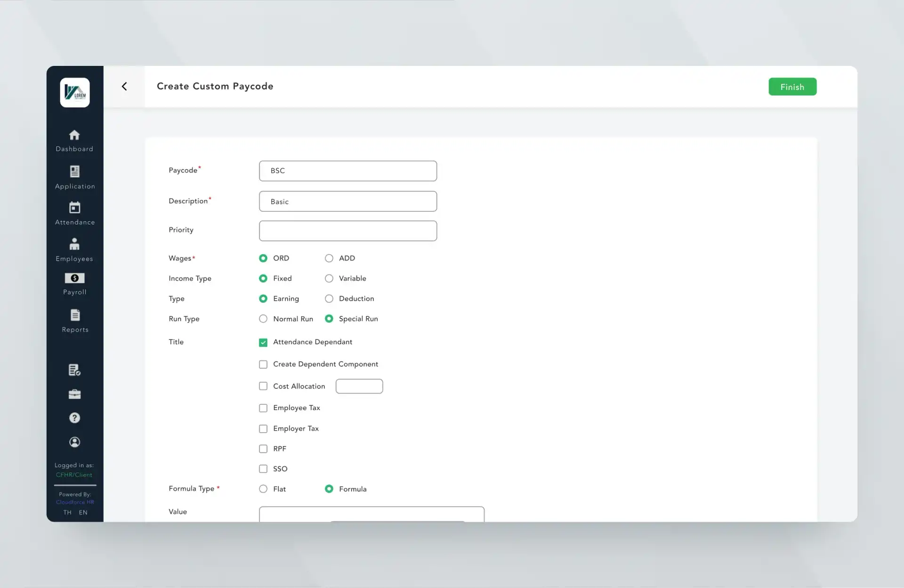The image size is (904, 588).
Task: Enable the Employee Tax checkbox
Action: (262, 408)
